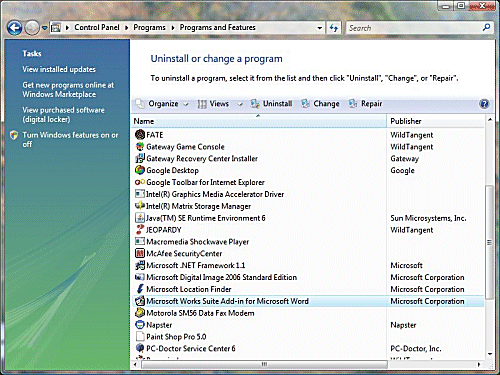Expand the Views dropdown arrow
This screenshot has height=375, width=500.
(239, 104)
